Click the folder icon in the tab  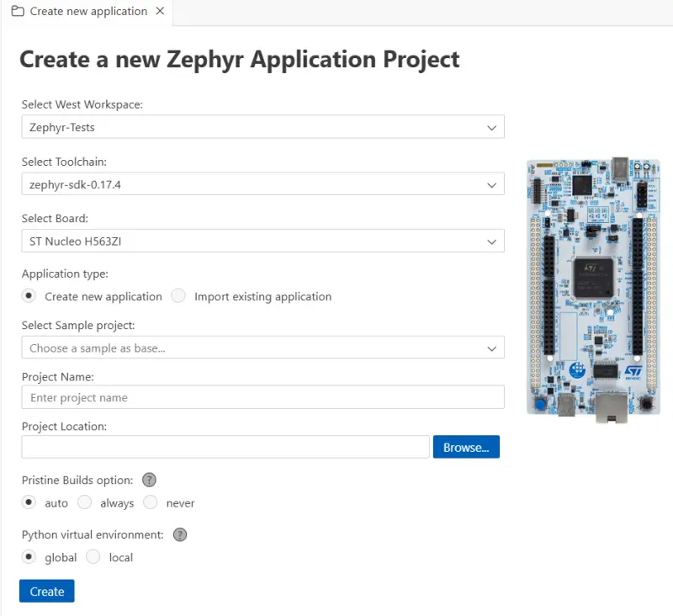point(17,12)
